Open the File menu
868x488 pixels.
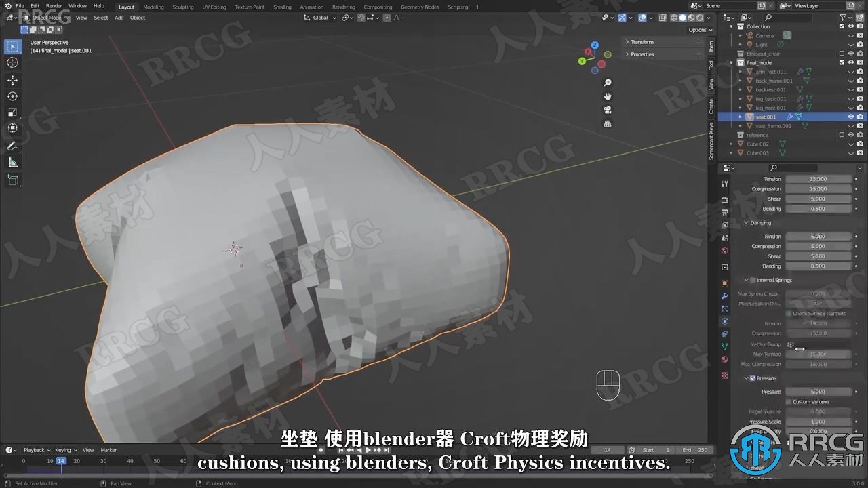point(20,6)
